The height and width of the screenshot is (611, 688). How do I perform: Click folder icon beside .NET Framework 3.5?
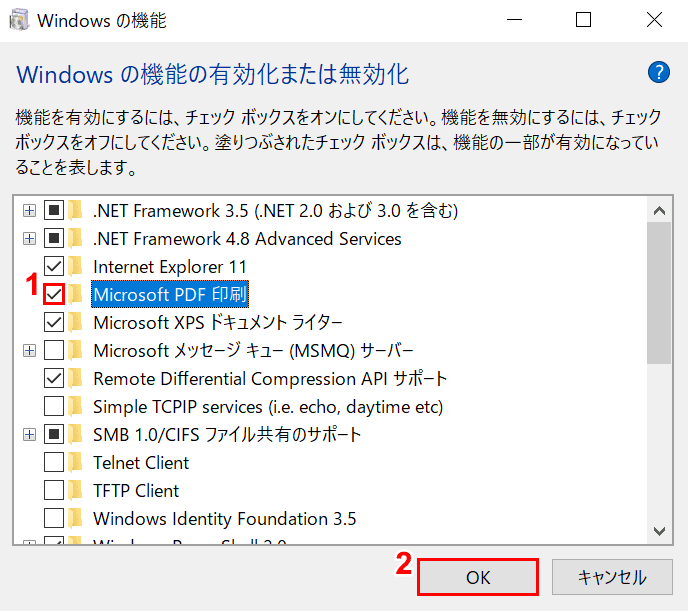(76, 211)
